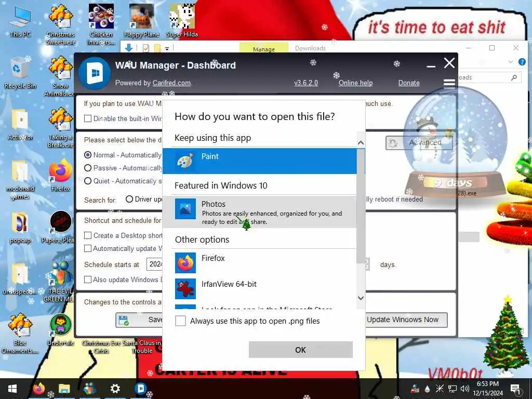Image resolution: width=532 pixels, height=399 pixels.
Task: Open the Explorer help question icon
Action: click(522, 62)
